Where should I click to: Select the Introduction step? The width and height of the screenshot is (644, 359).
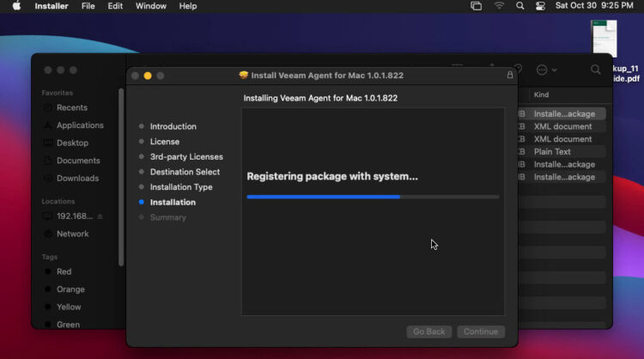tap(173, 126)
